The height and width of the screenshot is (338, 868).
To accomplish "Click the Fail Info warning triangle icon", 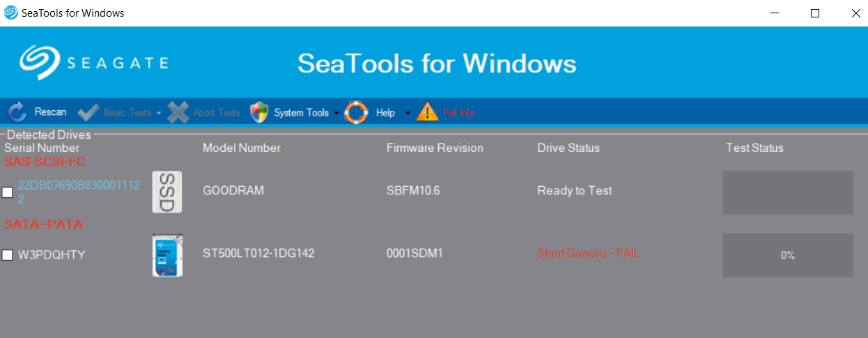I will [427, 112].
